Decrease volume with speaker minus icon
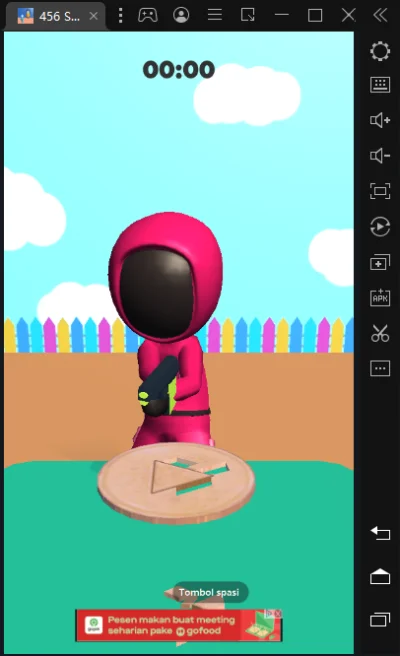 point(380,156)
